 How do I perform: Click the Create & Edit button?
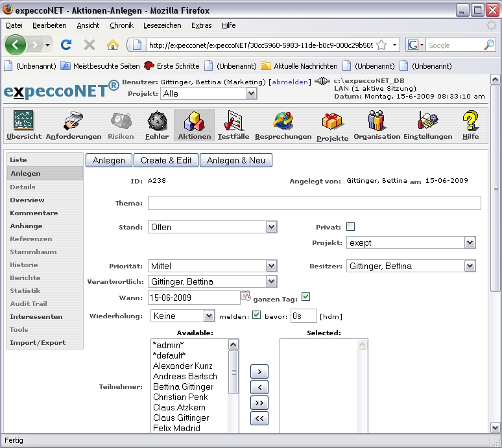click(166, 160)
